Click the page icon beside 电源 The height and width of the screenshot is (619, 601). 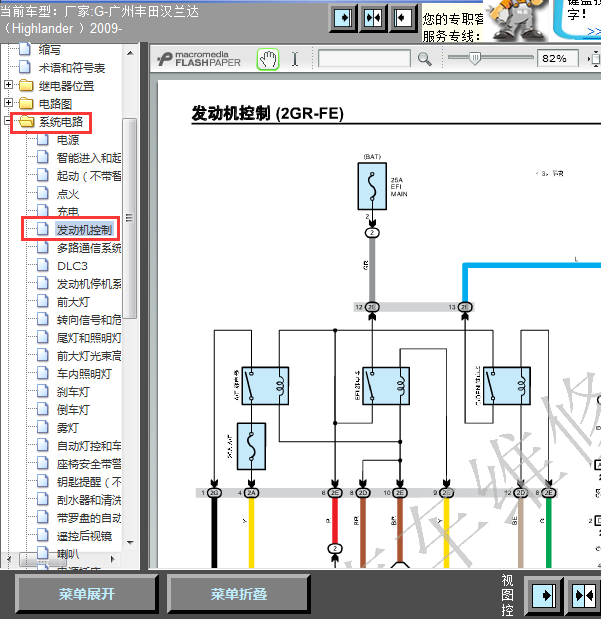tap(43, 139)
